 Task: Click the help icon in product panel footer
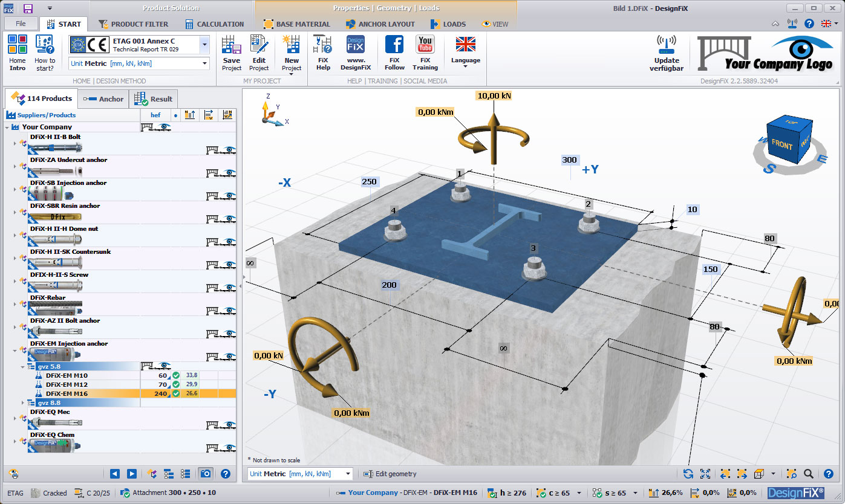click(x=225, y=474)
